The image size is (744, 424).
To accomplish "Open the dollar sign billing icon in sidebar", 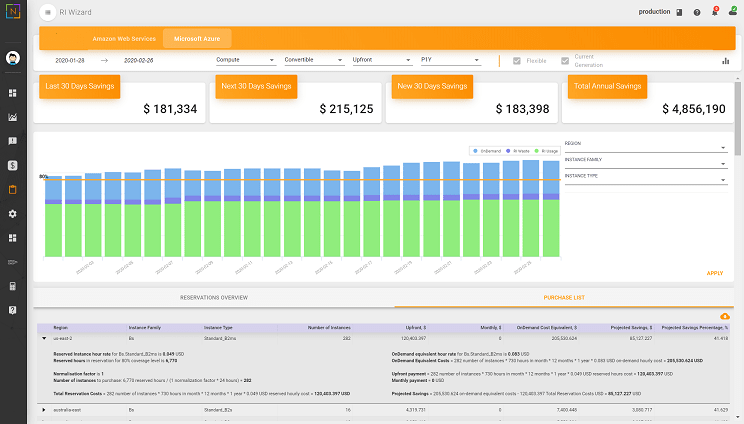I will click(x=13, y=165).
